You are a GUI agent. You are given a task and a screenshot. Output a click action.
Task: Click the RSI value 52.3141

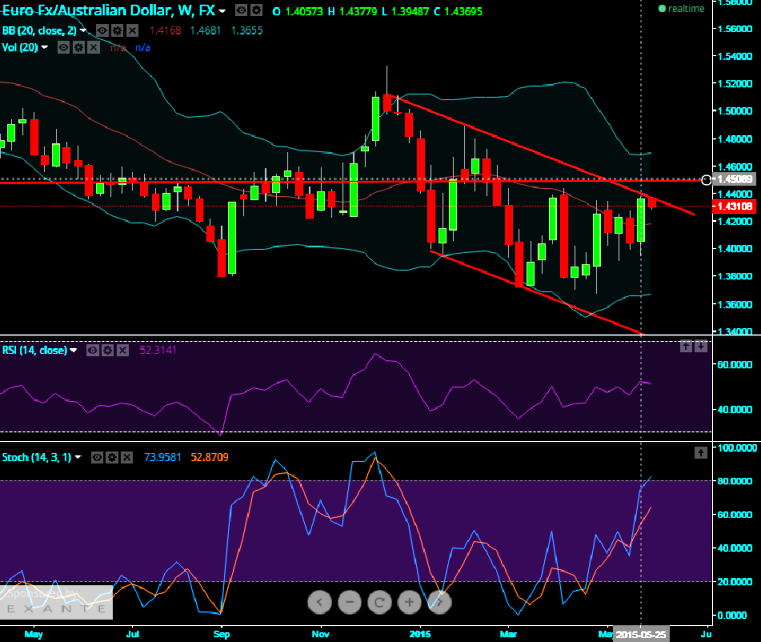click(x=158, y=350)
